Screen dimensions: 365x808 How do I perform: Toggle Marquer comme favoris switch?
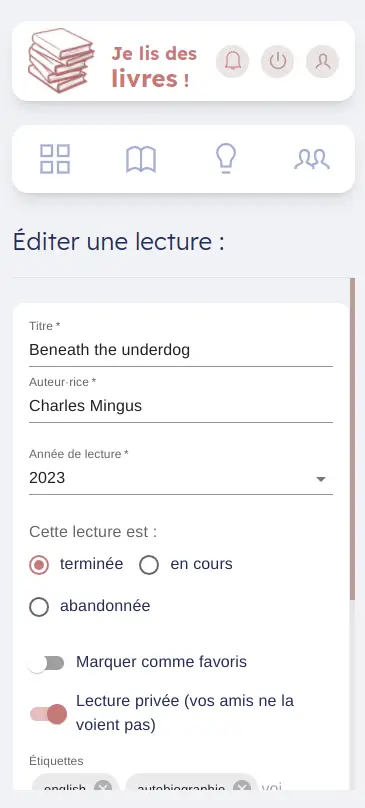tap(47, 663)
